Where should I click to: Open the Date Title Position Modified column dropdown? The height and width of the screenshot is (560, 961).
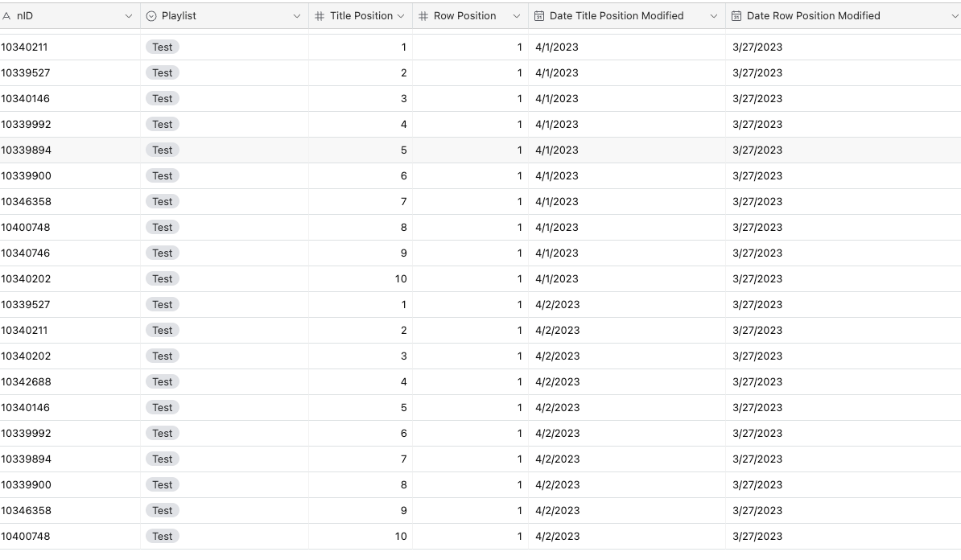click(x=713, y=16)
